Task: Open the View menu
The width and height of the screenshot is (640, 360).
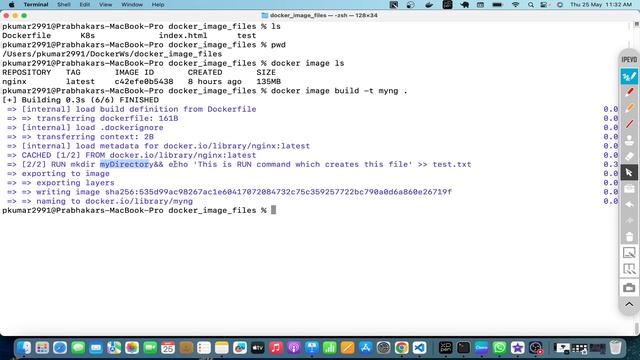Action: [x=105, y=4]
